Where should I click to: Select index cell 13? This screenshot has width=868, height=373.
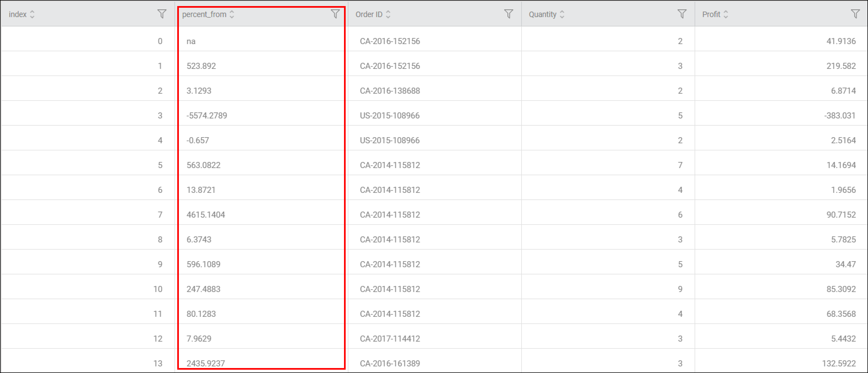(x=158, y=363)
